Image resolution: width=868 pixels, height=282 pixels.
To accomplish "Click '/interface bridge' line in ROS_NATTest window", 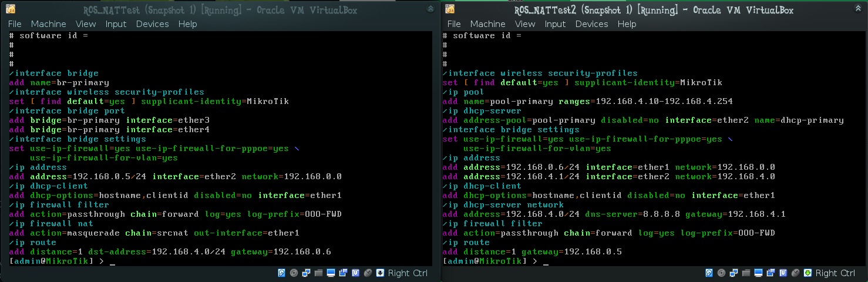I will tap(54, 73).
